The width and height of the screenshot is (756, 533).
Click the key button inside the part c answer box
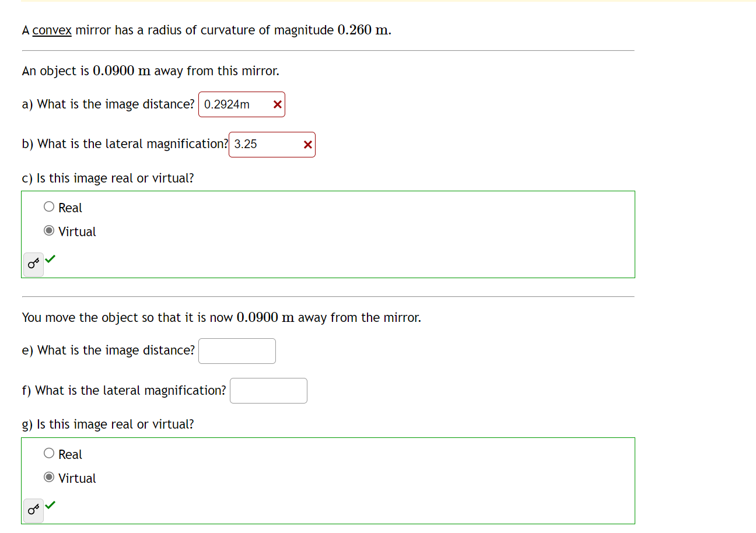click(x=33, y=264)
